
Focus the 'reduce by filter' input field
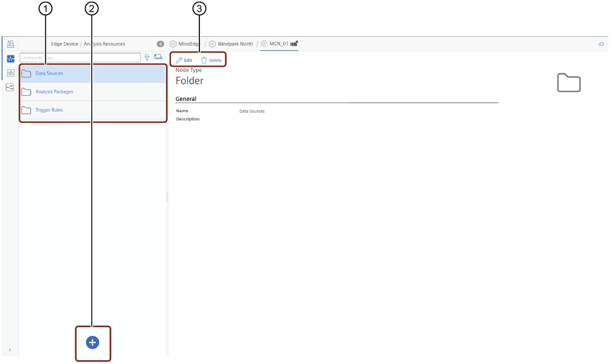coord(80,58)
